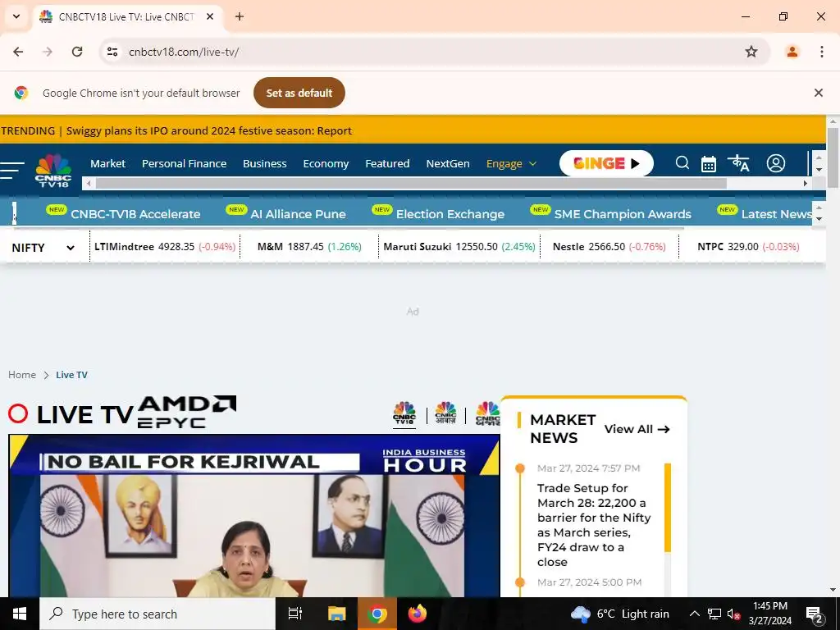Open the weather widget showing Light rain
The width and height of the screenshot is (840, 630).
(620, 614)
